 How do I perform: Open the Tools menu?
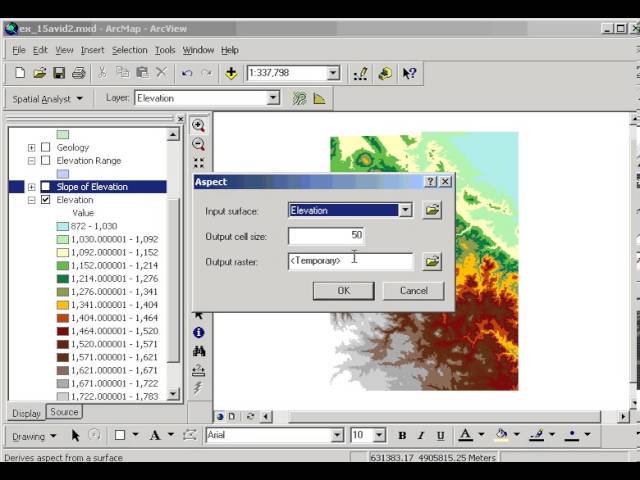(165, 50)
